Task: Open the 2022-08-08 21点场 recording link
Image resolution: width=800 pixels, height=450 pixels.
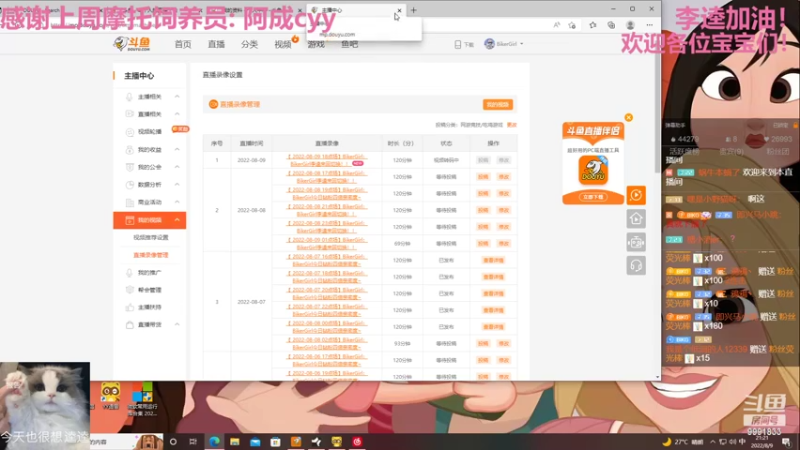Action: 327,210
